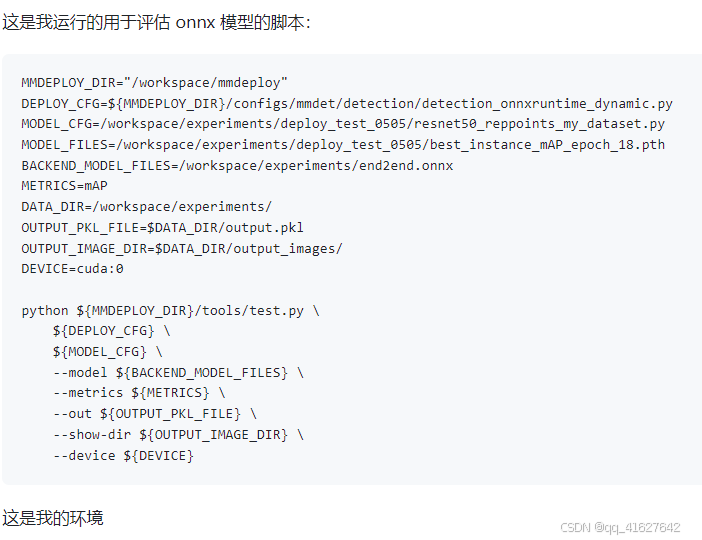The height and width of the screenshot is (540, 702).
Task: Click the --metrics option line
Action: [139, 393]
